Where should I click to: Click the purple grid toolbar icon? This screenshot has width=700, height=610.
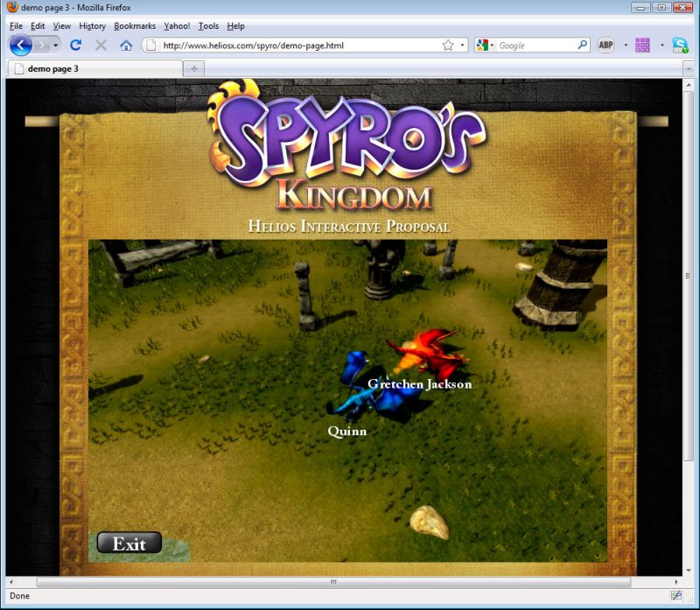pyautogui.click(x=642, y=46)
